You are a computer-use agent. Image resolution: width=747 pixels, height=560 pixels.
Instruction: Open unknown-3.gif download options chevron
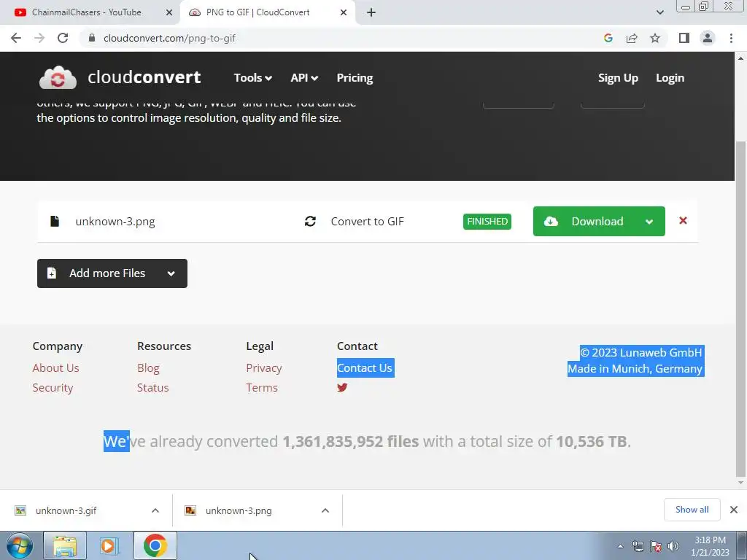click(155, 510)
